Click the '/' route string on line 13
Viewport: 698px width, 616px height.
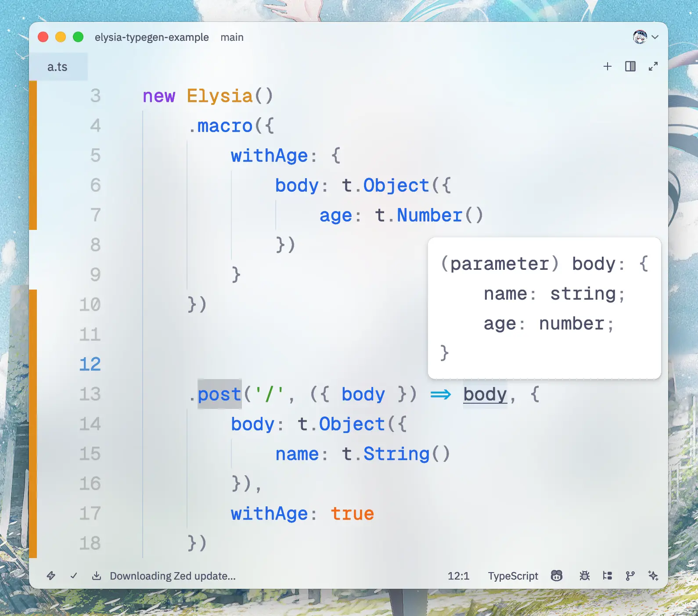tap(269, 394)
